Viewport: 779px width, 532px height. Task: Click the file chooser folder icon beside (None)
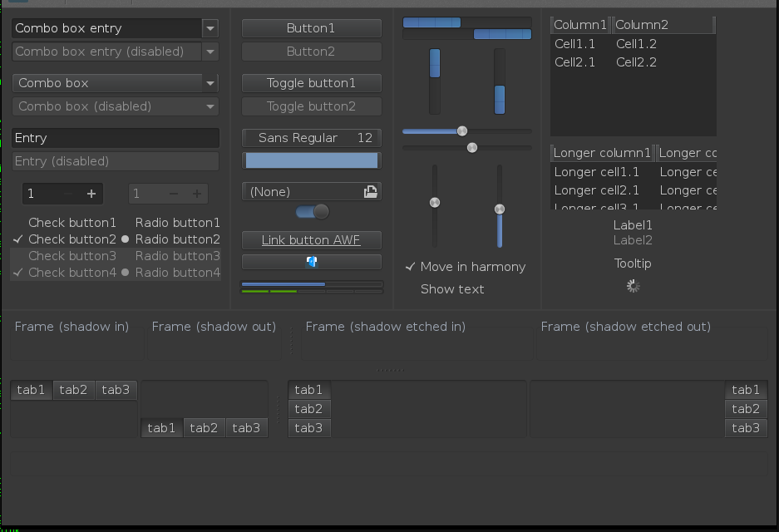click(370, 192)
